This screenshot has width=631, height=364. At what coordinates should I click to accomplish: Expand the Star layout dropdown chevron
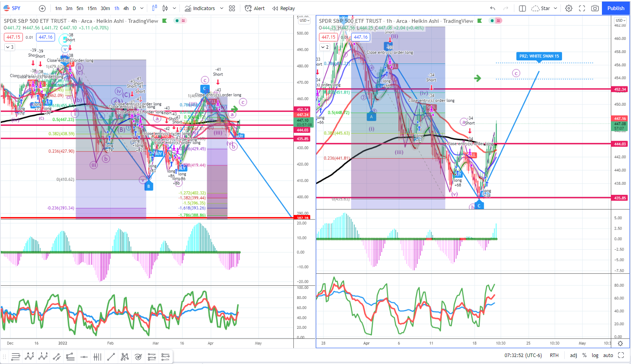coord(555,9)
